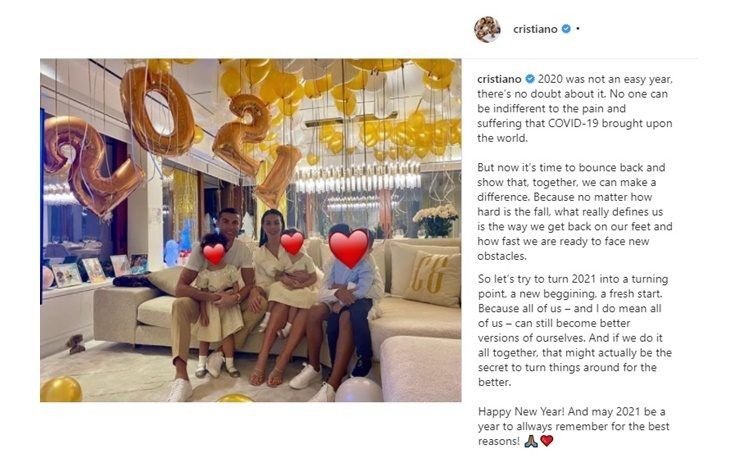Open cristiano username link at the caption start
This screenshot has width=738, height=462.
tap(499, 79)
